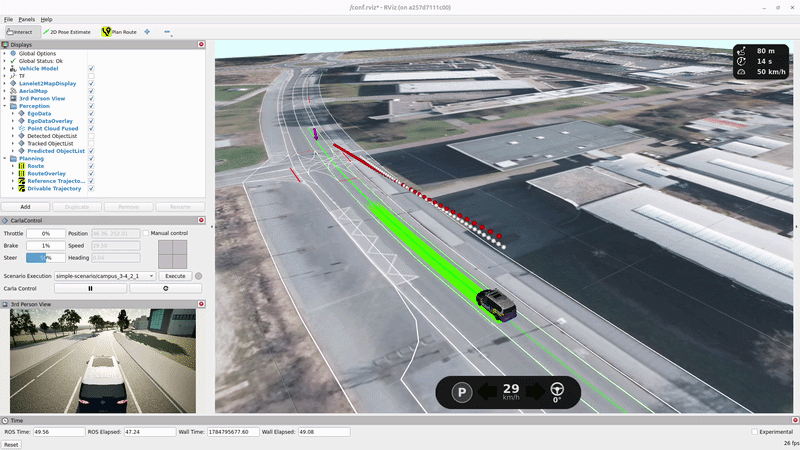Click the ROS Time field

(x=59, y=432)
